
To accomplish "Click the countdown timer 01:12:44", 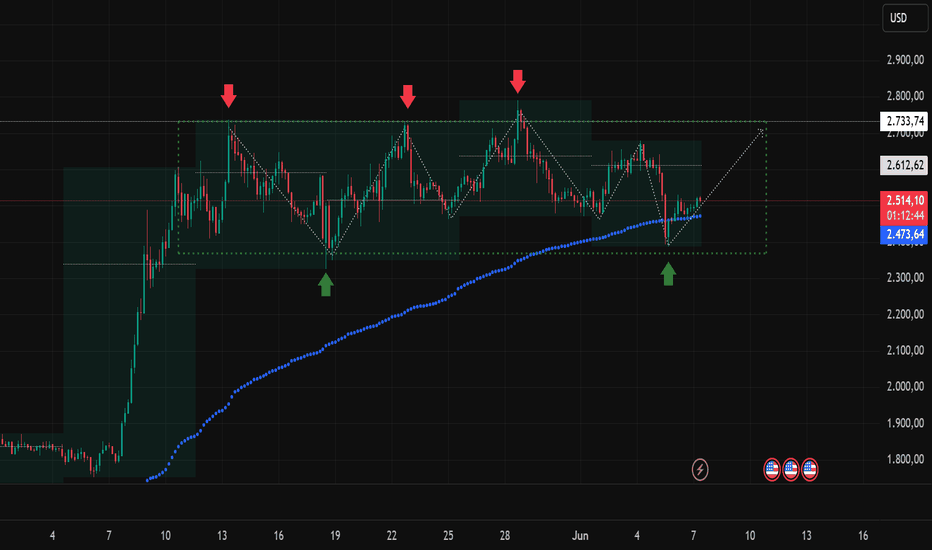I will coord(904,215).
